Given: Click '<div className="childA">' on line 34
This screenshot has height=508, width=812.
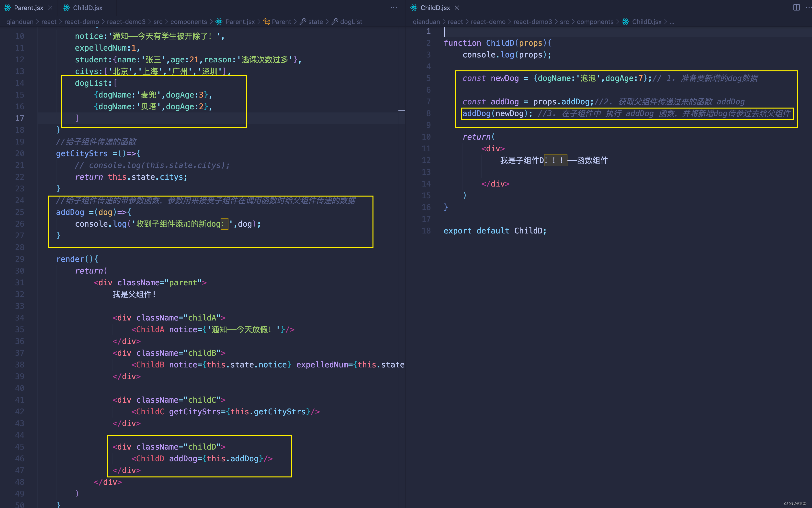Looking at the screenshot, I should click(169, 318).
